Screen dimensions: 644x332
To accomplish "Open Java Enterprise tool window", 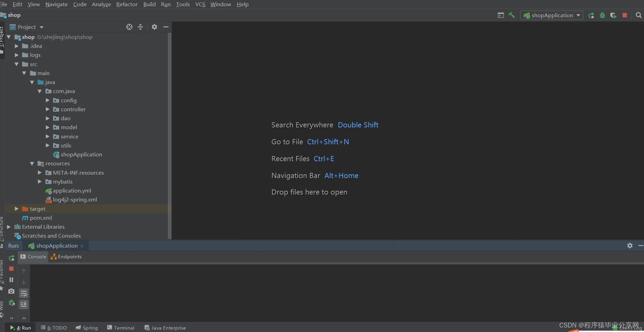I will coord(165,328).
